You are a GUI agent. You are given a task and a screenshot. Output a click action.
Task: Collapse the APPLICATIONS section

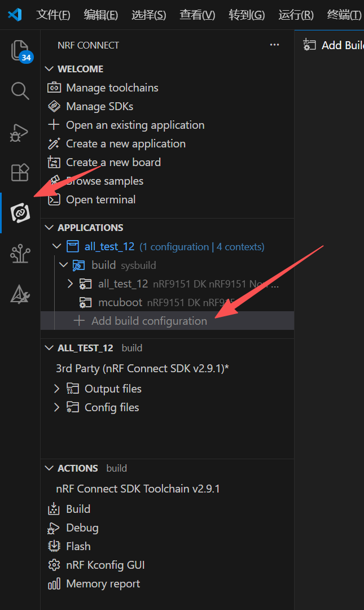pyautogui.click(x=49, y=228)
